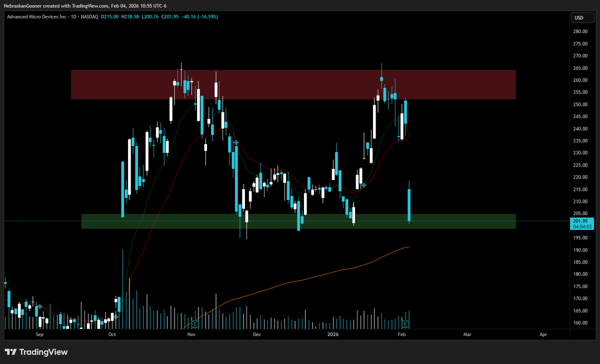Click the close value C201.95

[x=169, y=17]
